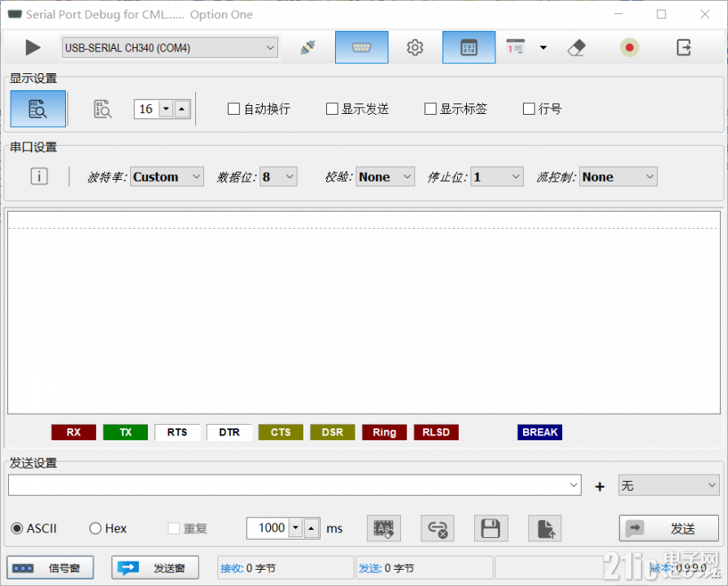Click the 接收 received bytes label
This screenshot has width=728, height=586.
click(248, 568)
